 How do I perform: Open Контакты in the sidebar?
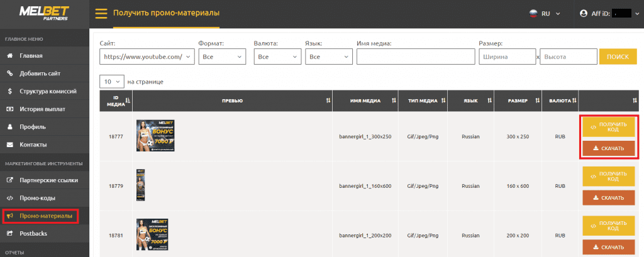(x=45, y=145)
